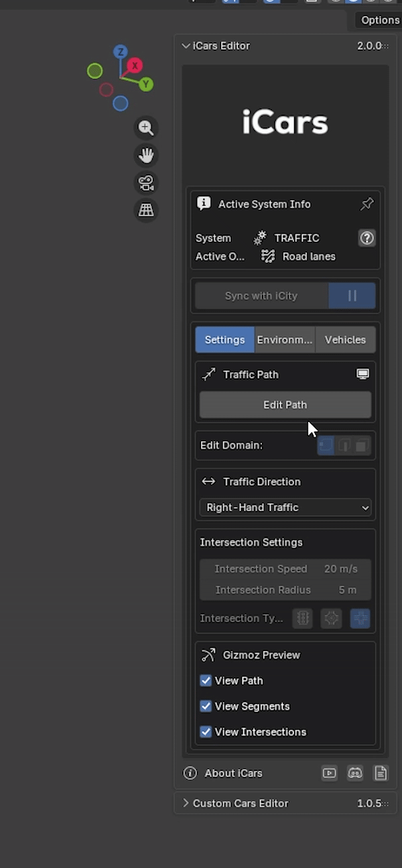This screenshot has height=868, width=402.
Task: Adjust the Intersection Speed value slider
Action: 285,569
